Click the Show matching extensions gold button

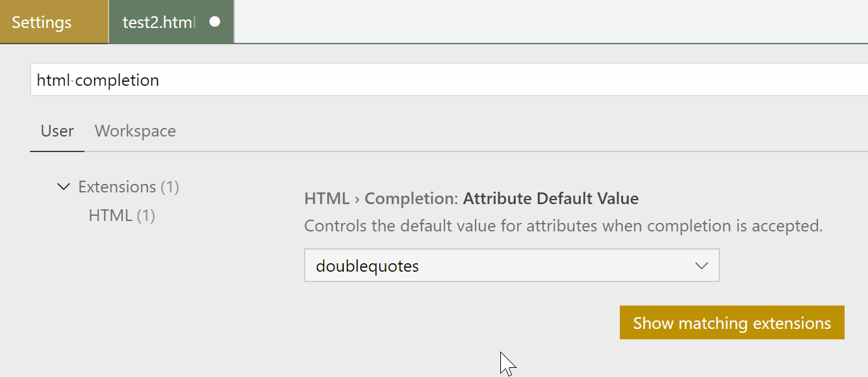[x=732, y=322]
